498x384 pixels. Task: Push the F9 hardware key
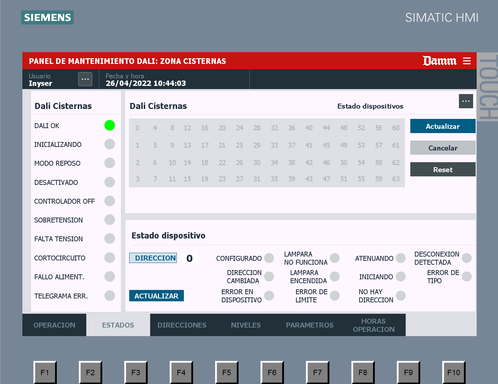(408, 372)
